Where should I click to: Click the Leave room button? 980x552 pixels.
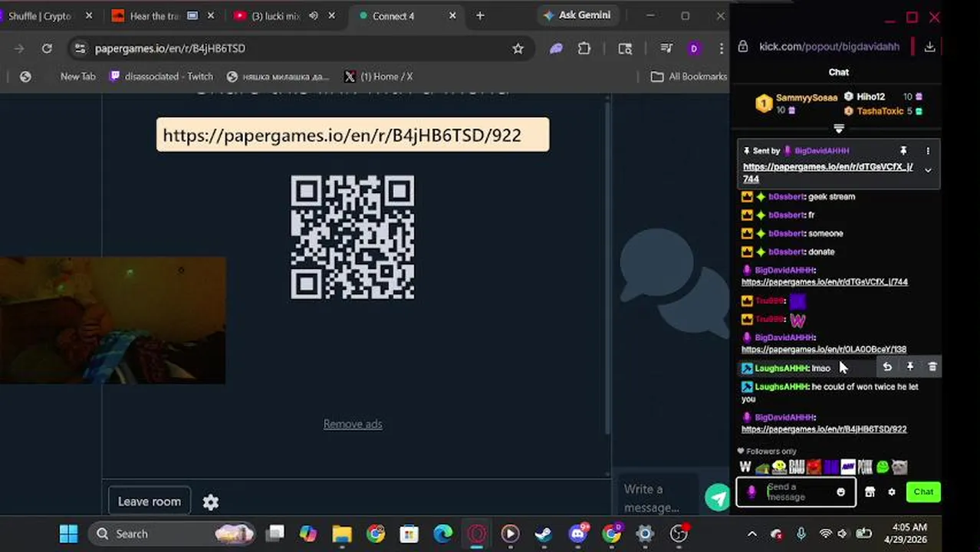tap(150, 501)
